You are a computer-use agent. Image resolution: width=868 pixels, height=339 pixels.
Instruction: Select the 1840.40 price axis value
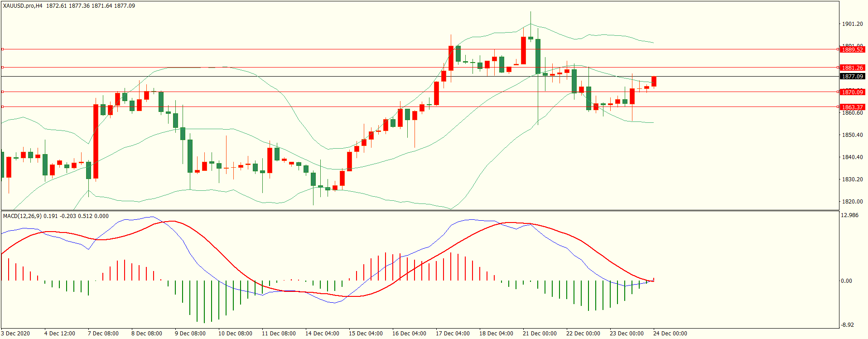(852, 157)
